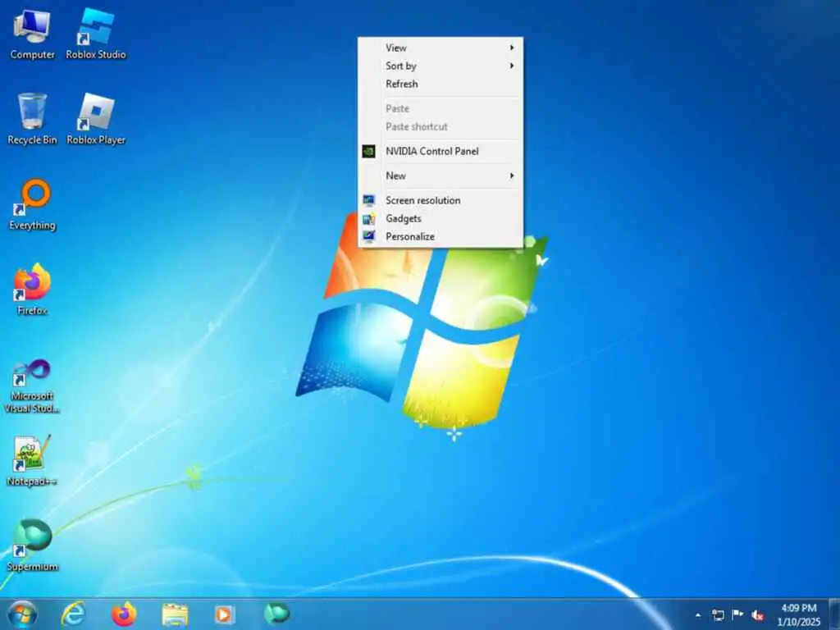The width and height of the screenshot is (840, 630).
Task: Select the Computer desktop icon
Action: coord(32,34)
